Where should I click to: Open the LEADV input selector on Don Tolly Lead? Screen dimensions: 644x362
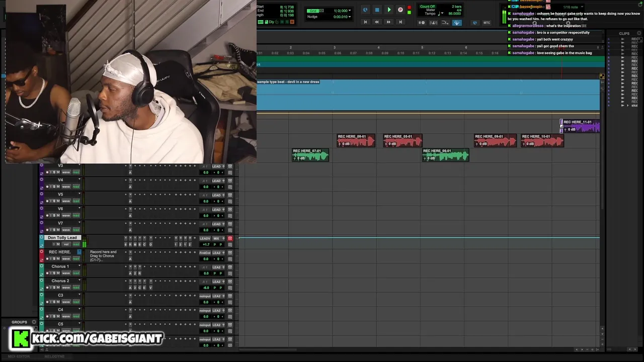[x=205, y=238]
